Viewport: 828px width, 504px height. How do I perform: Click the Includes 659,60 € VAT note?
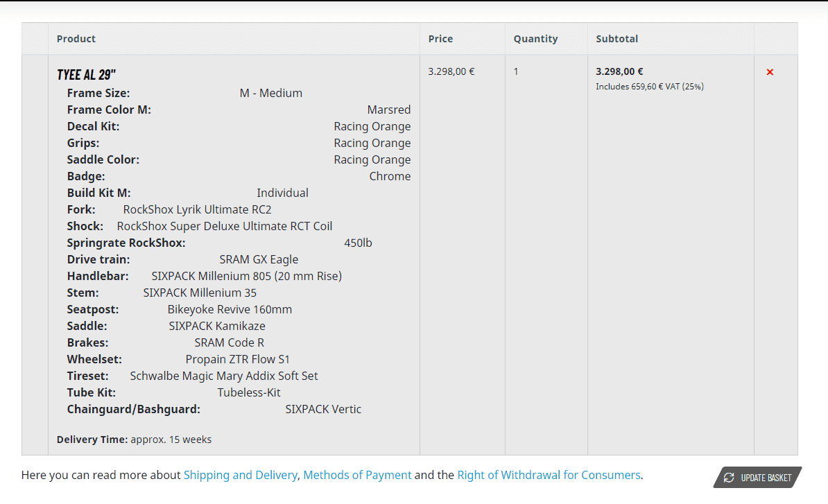[x=650, y=87]
